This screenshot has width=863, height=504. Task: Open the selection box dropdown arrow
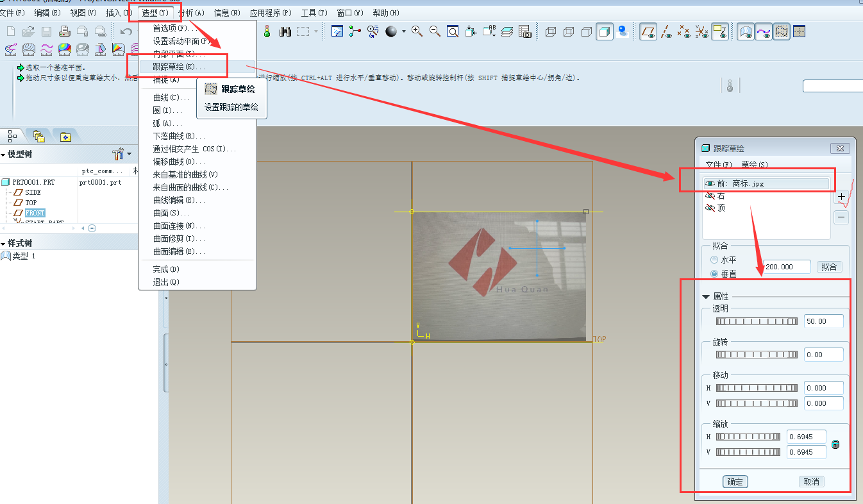pos(315,31)
